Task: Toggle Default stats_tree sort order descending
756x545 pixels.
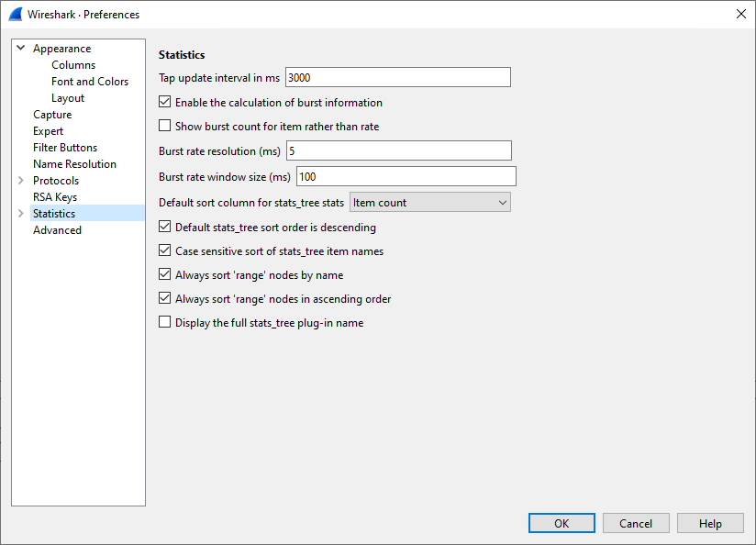Action: pyautogui.click(x=165, y=228)
